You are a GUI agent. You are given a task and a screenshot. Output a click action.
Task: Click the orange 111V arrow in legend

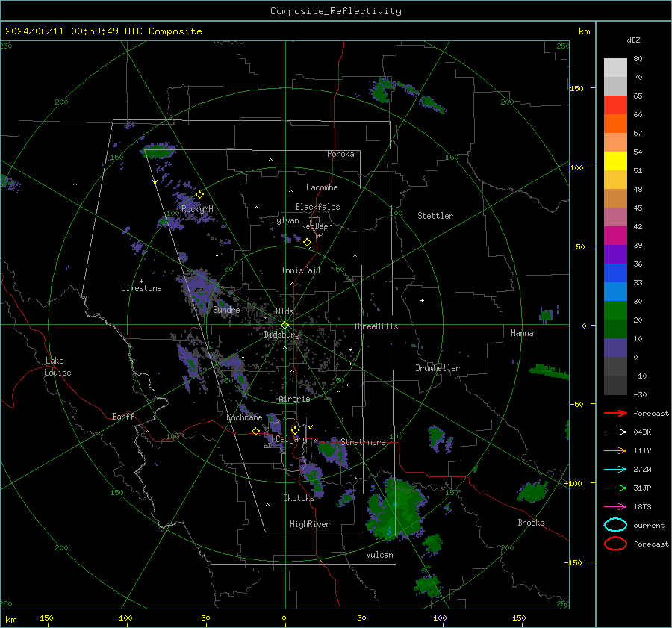615,450
